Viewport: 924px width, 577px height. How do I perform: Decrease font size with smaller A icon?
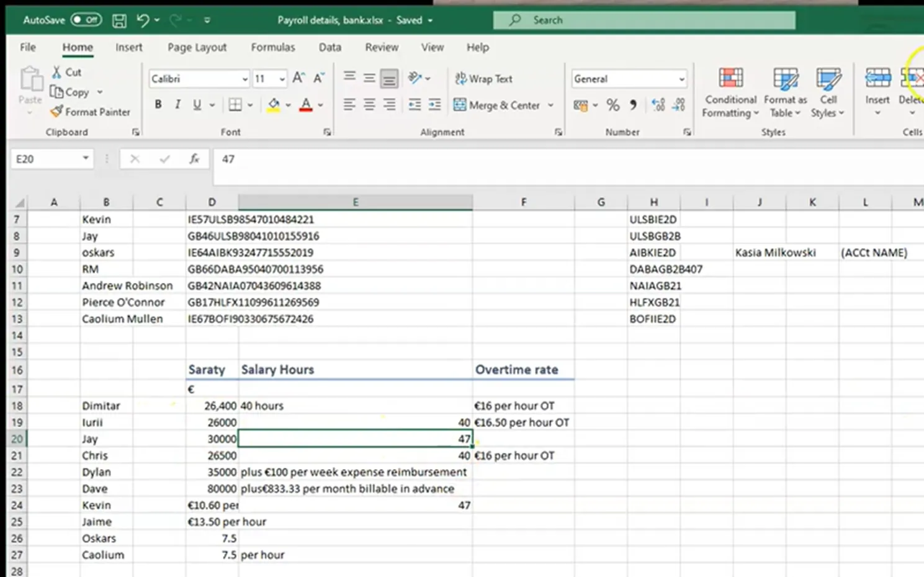[319, 78]
